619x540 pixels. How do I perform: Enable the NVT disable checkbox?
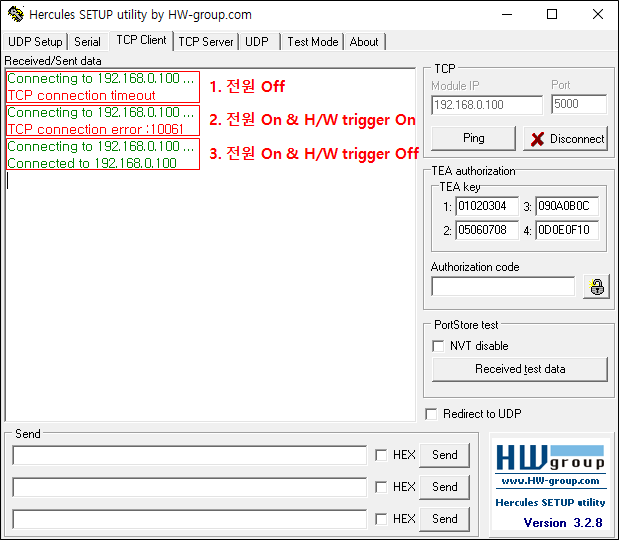[438, 346]
